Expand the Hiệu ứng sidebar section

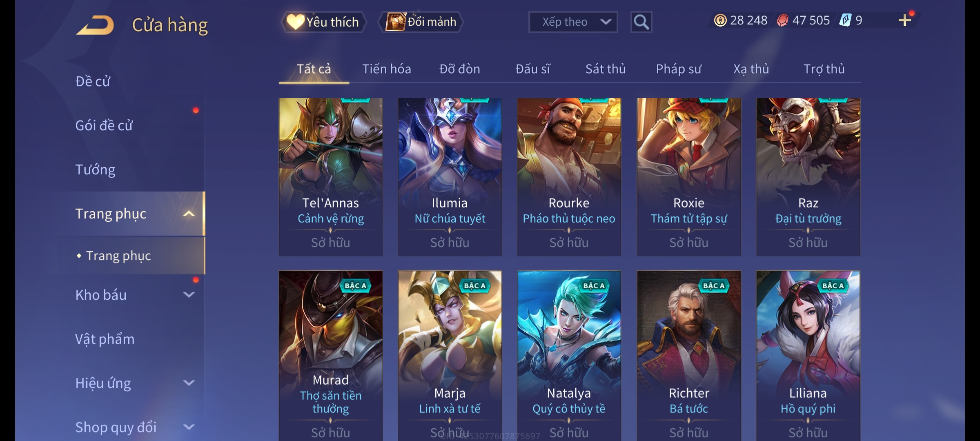click(x=189, y=383)
